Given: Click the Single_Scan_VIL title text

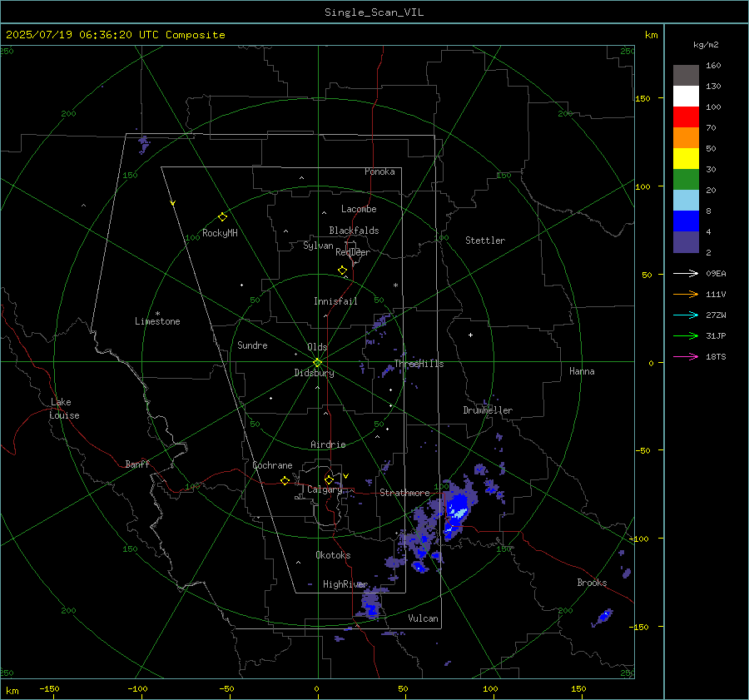Looking at the screenshot, I should (374, 12).
